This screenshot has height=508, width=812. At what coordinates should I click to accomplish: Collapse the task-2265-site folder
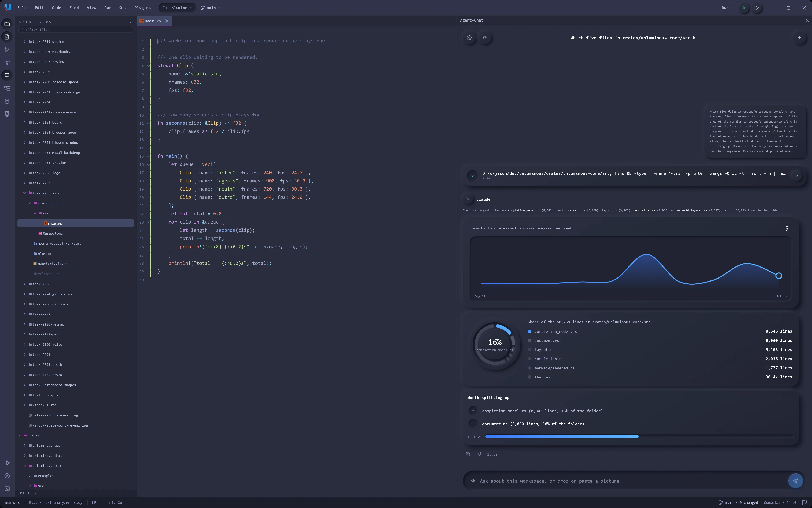pos(25,193)
